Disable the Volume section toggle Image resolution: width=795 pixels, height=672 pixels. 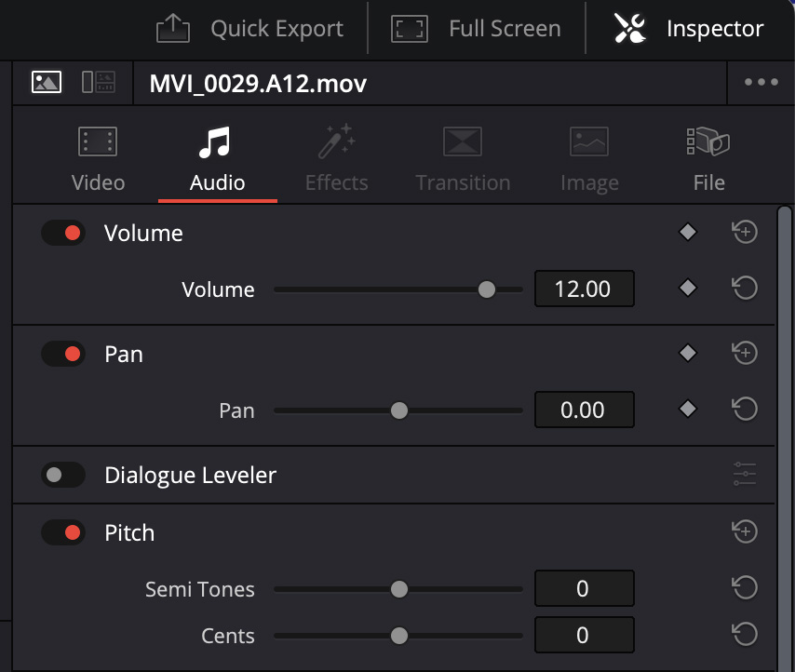coord(63,233)
